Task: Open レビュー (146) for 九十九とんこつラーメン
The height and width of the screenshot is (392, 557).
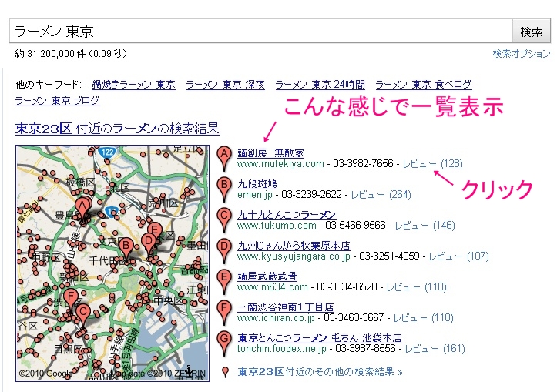Action: [424, 226]
